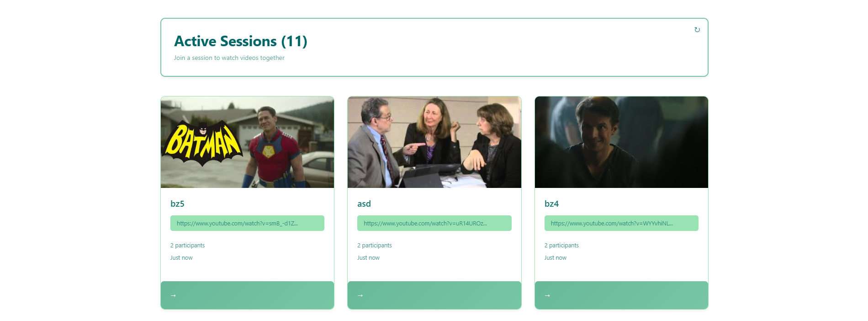The image size is (868, 321).
Task: Join the asd session via green bar
Action: 434,295
